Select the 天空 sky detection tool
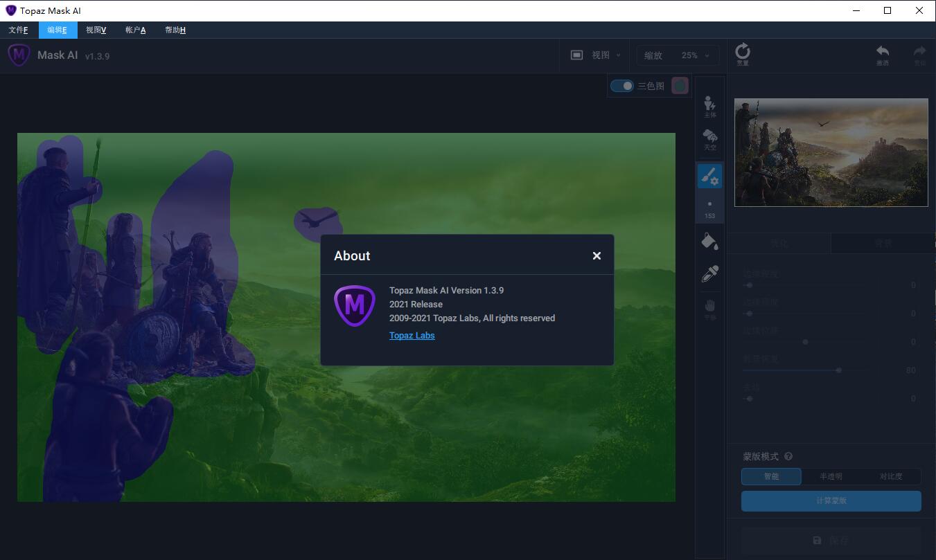Image resolution: width=936 pixels, height=560 pixels. pyautogui.click(x=710, y=139)
